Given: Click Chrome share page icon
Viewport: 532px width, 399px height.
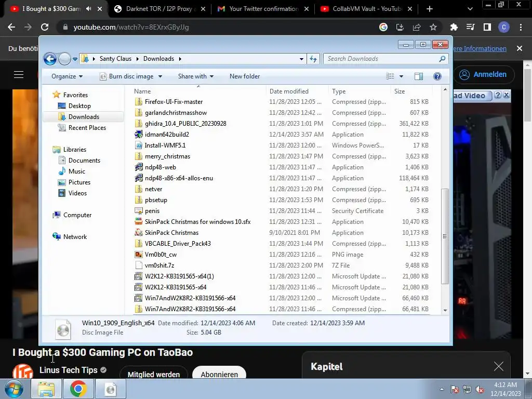Looking at the screenshot, I should pyautogui.click(x=417, y=27).
